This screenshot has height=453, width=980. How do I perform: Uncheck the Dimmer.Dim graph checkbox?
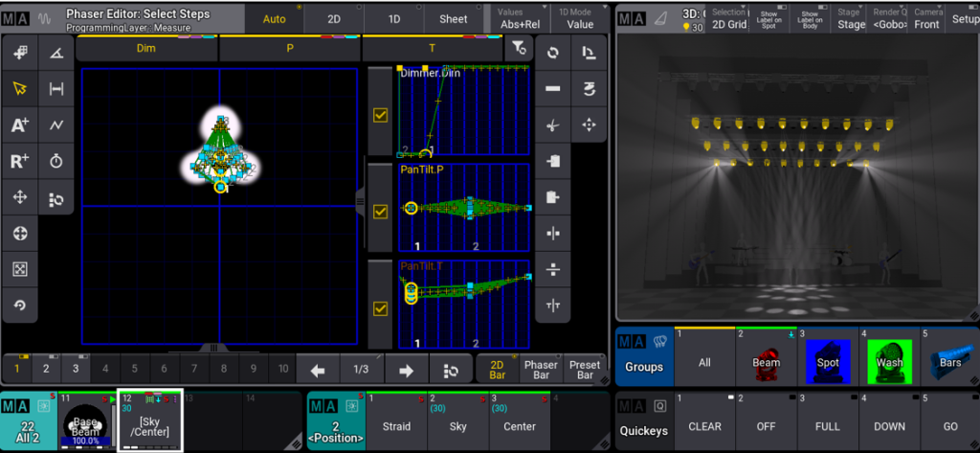tap(380, 116)
